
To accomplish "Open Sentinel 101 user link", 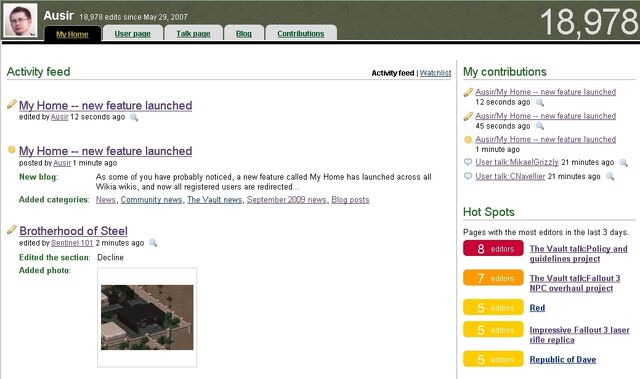I will [72, 243].
